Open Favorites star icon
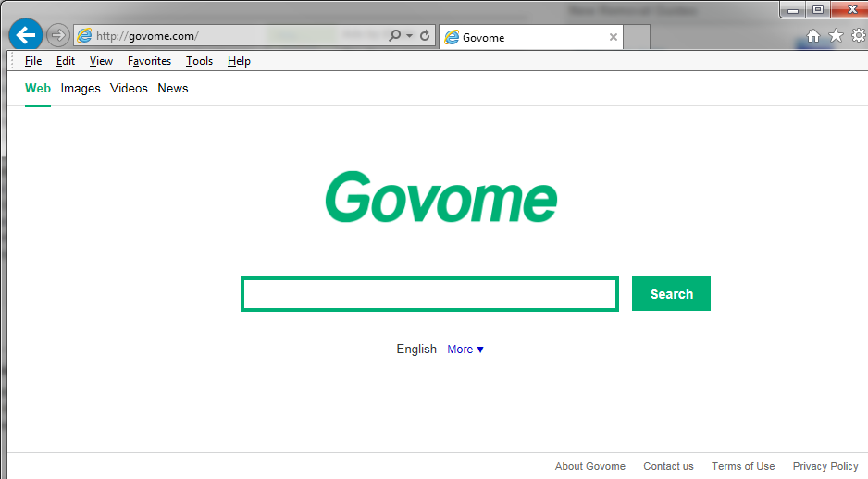Screen dimensions: 868x479 coord(836,36)
